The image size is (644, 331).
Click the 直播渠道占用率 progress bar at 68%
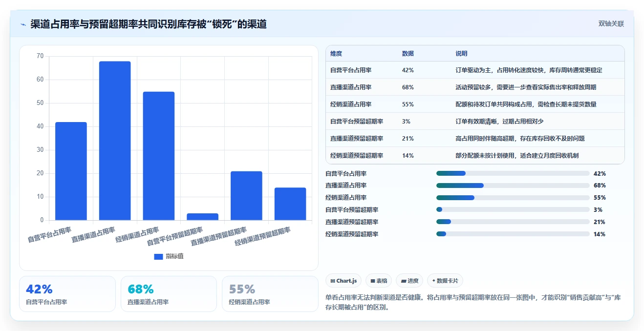pos(513,186)
